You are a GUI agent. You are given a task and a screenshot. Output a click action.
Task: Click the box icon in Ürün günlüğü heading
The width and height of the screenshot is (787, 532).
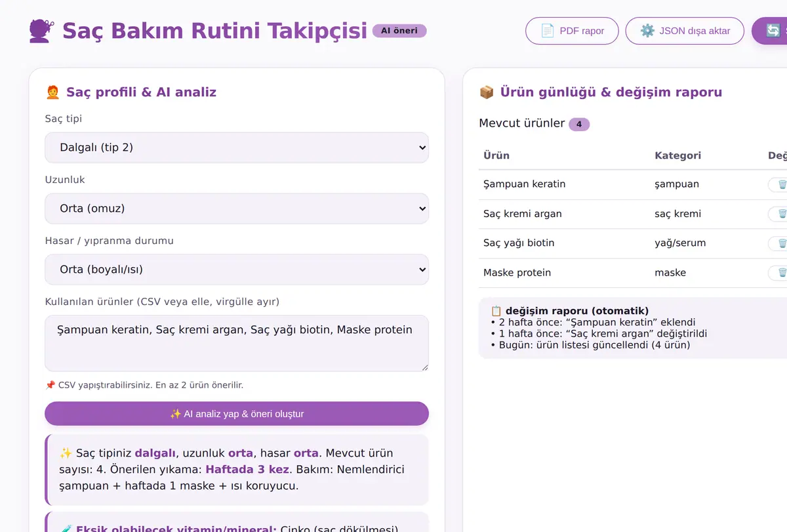[487, 92]
